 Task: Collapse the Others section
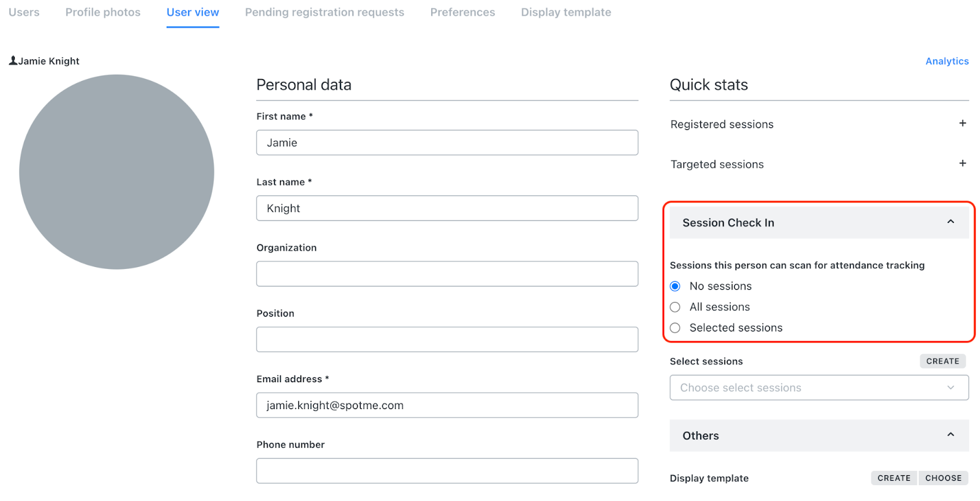950,435
